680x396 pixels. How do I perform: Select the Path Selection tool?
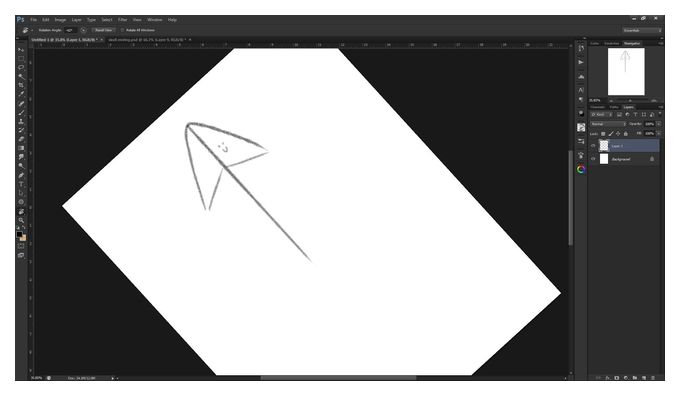(x=21, y=193)
